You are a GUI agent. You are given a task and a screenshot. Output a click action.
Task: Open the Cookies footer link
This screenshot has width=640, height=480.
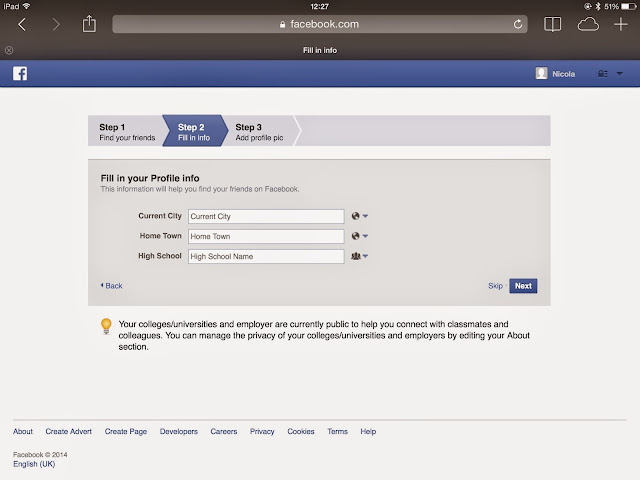301,431
